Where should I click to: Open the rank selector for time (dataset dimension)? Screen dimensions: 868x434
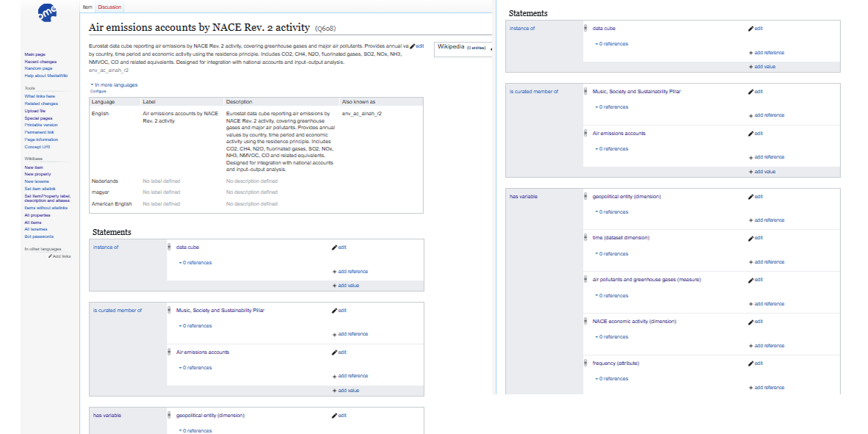click(585, 238)
